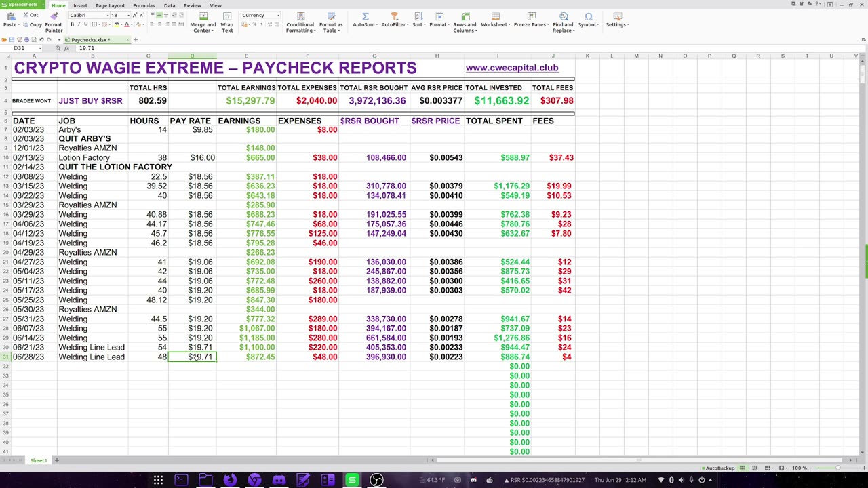Apply the red font color
Screen dimensions: 868x488
click(126, 24)
